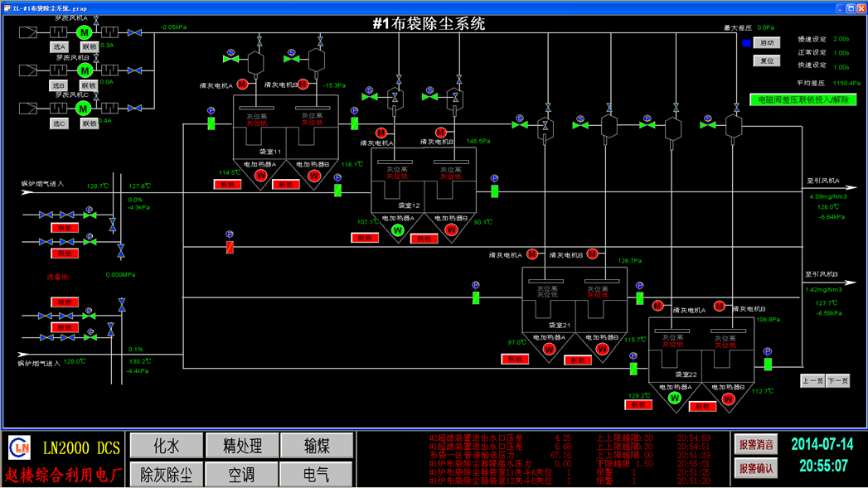Switch to 化水 screen
This screenshot has width=868, height=488.
(x=167, y=446)
